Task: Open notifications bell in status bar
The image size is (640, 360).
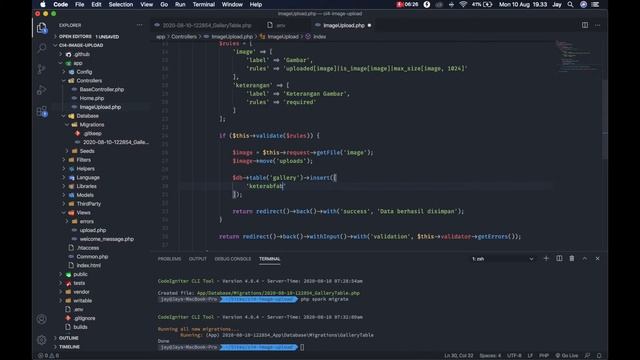Action: tap(599, 356)
